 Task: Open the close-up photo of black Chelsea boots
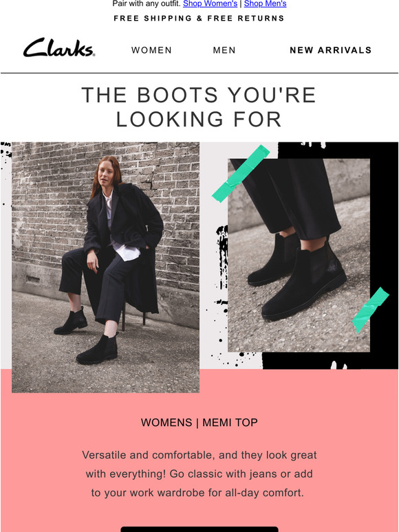[x=299, y=255]
